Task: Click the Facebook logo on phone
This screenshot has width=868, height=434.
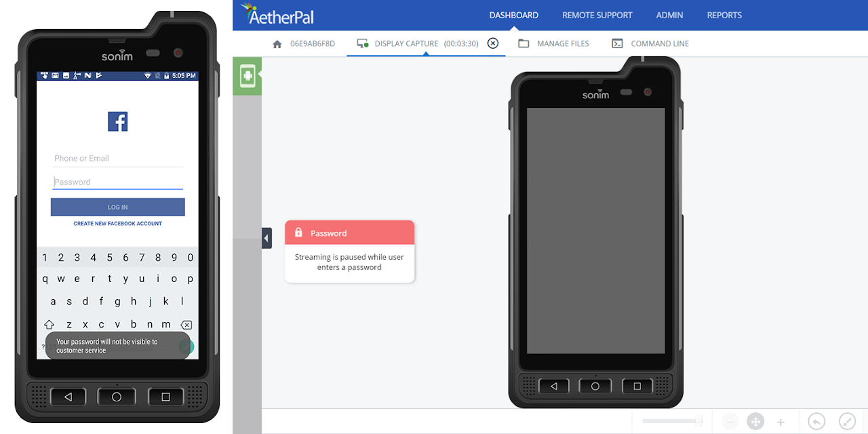Action: point(117,121)
